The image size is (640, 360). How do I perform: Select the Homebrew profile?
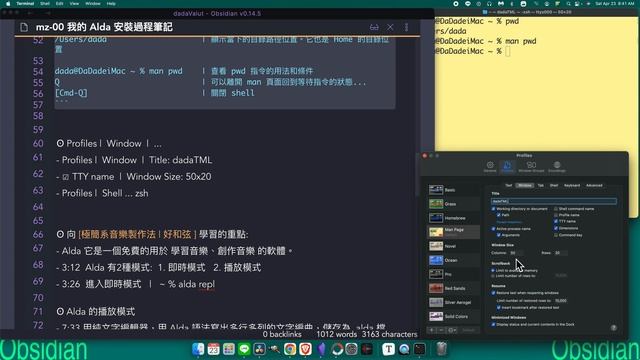pyautogui.click(x=453, y=218)
